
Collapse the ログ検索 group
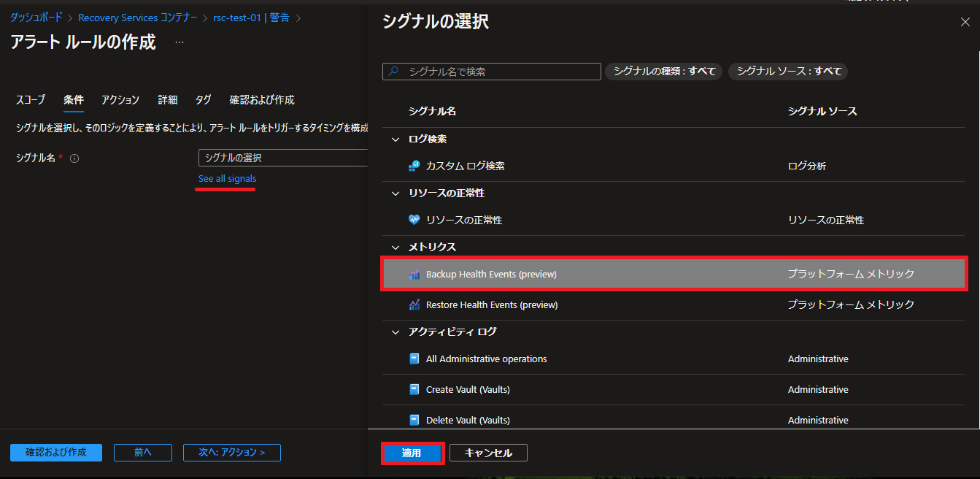(x=396, y=139)
